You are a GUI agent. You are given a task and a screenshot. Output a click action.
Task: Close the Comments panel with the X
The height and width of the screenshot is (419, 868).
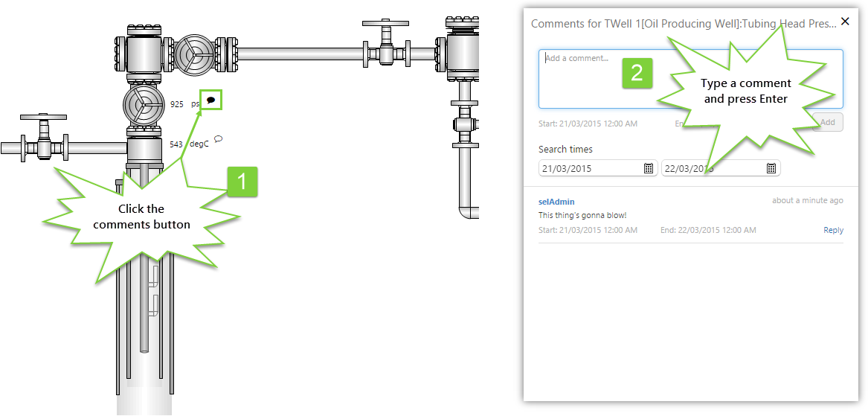coord(844,22)
